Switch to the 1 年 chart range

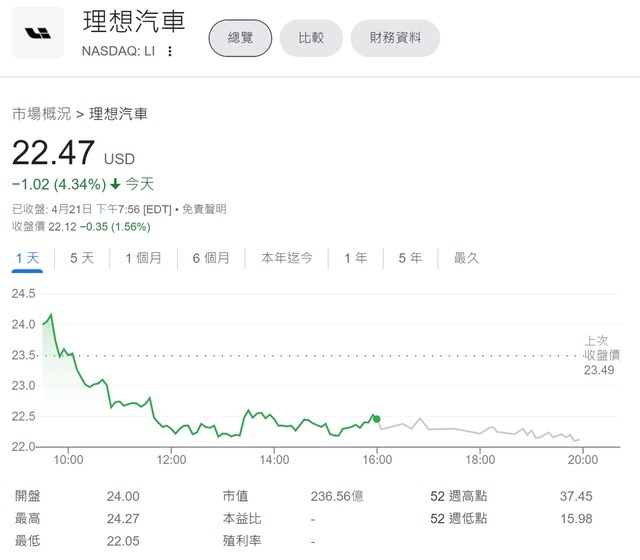coord(356,258)
